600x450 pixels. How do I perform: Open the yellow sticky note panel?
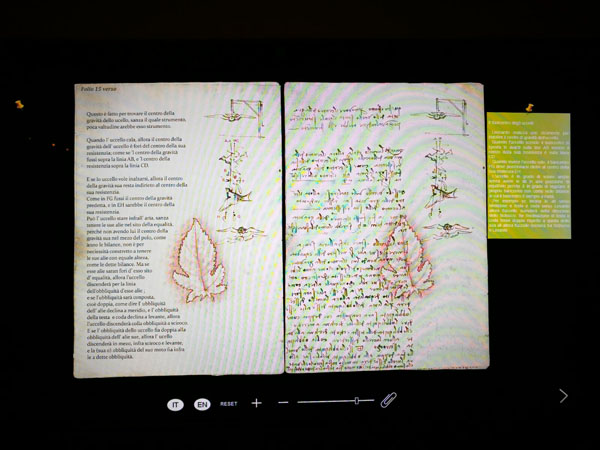coord(529,176)
